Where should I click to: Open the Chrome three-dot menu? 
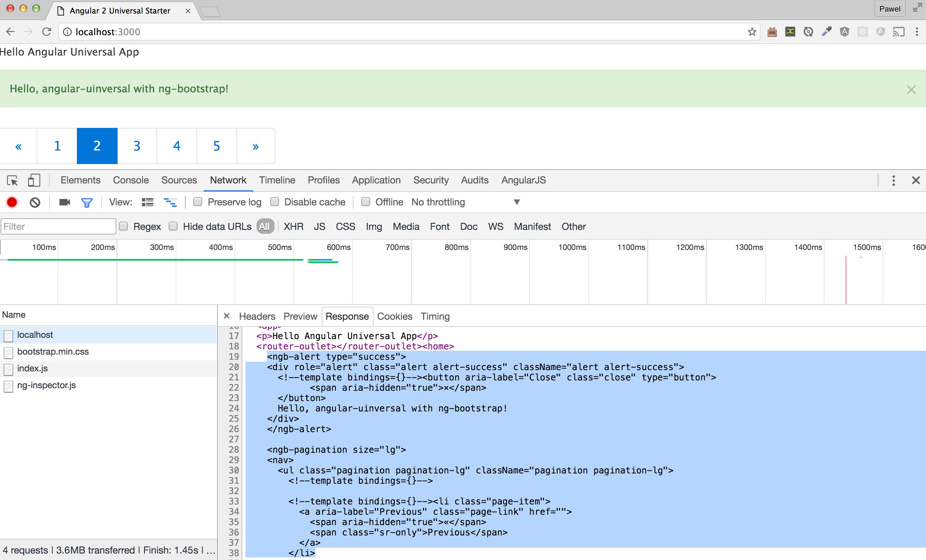[917, 32]
